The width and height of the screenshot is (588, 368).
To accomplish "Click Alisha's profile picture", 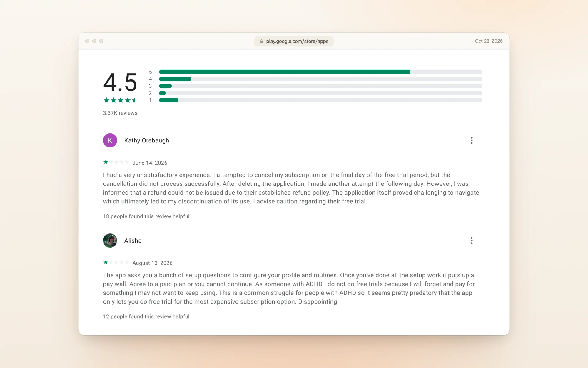I will tap(110, 241).
